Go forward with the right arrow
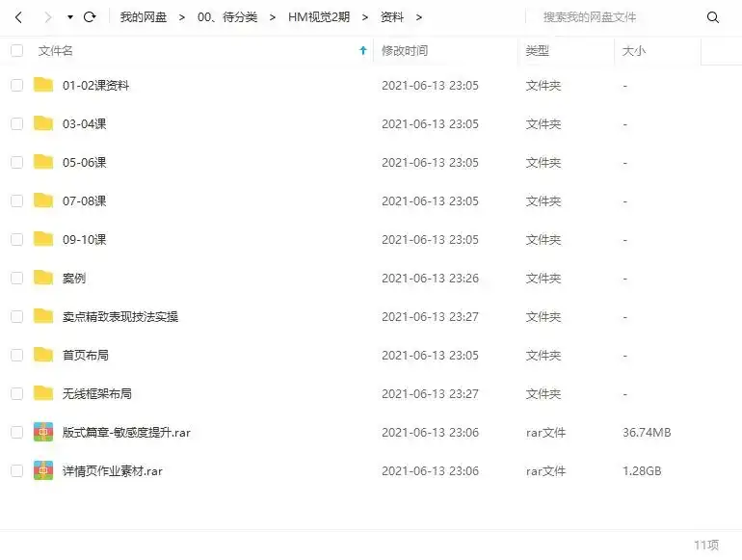Screen dimensions: 742x560 [48, 17]
